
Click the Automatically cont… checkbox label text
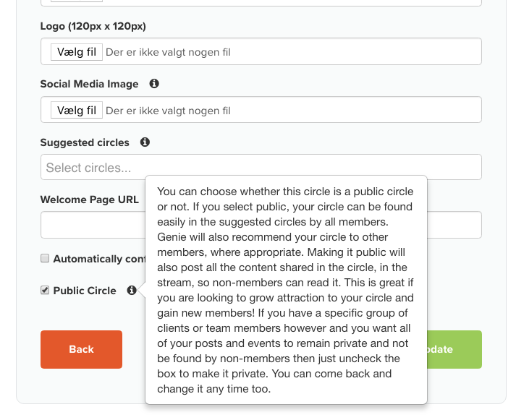point(99,259)
